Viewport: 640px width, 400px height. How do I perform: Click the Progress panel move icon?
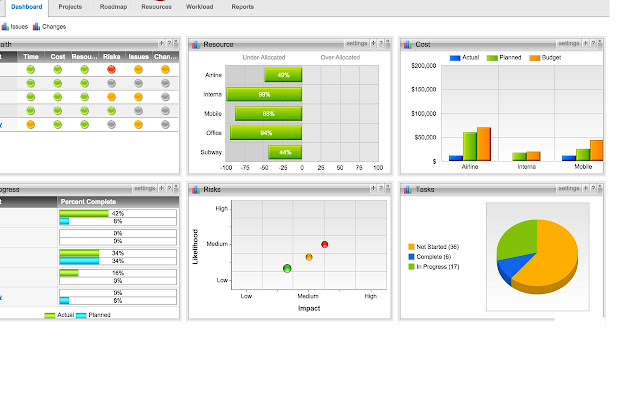161,188
